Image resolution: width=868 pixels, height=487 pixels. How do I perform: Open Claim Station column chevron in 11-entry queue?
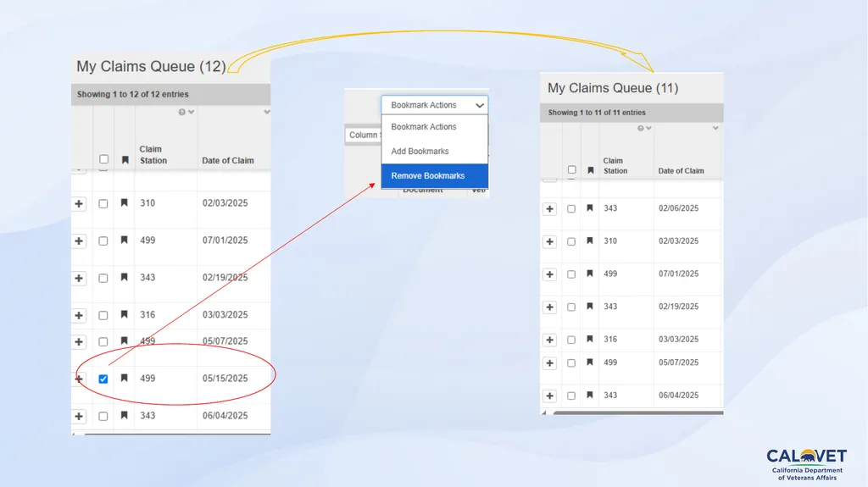[648, 128]
